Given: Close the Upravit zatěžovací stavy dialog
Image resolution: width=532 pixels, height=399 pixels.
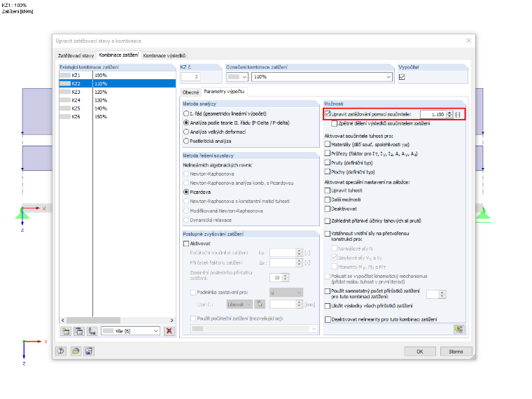Looking at the screenshot, I should 468,41.
